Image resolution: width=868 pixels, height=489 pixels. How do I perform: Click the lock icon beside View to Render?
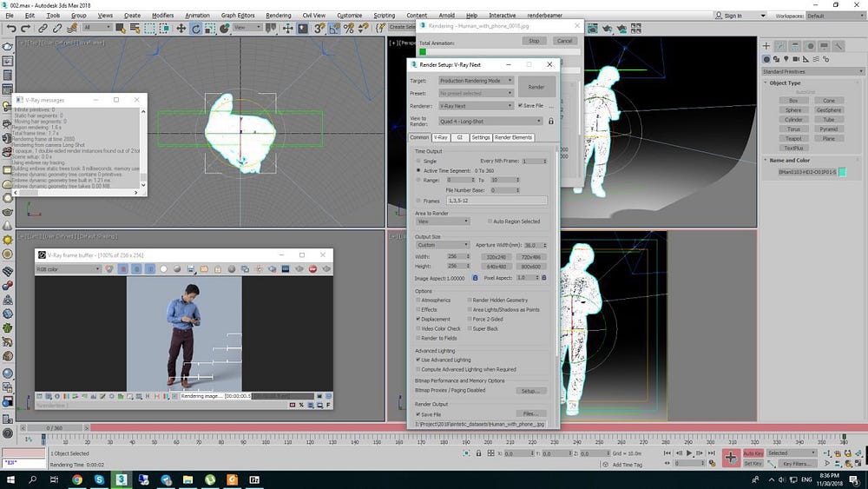pos(550,121)
